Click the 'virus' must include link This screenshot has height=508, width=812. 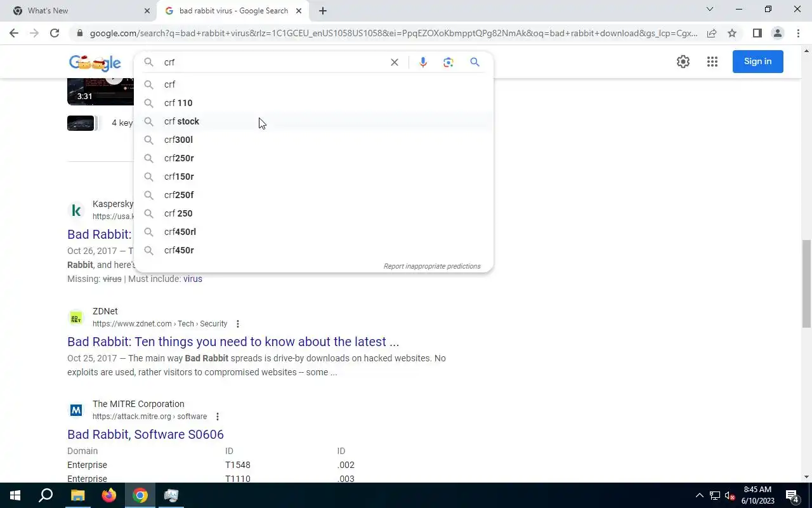tap(193, 279)
